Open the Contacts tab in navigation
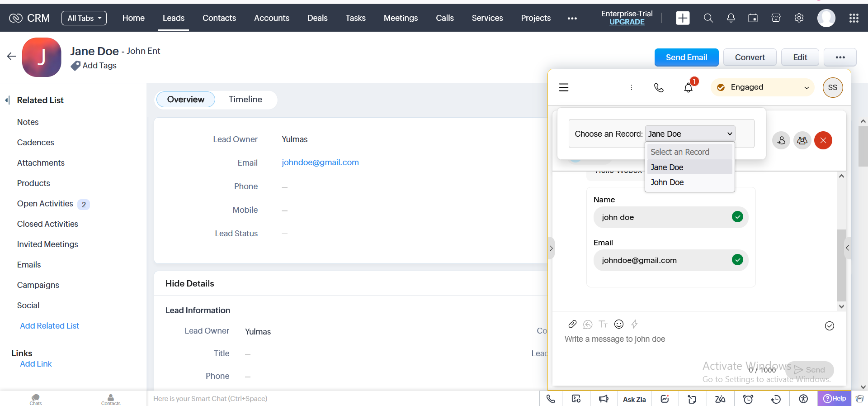 [x=219, y=18]
